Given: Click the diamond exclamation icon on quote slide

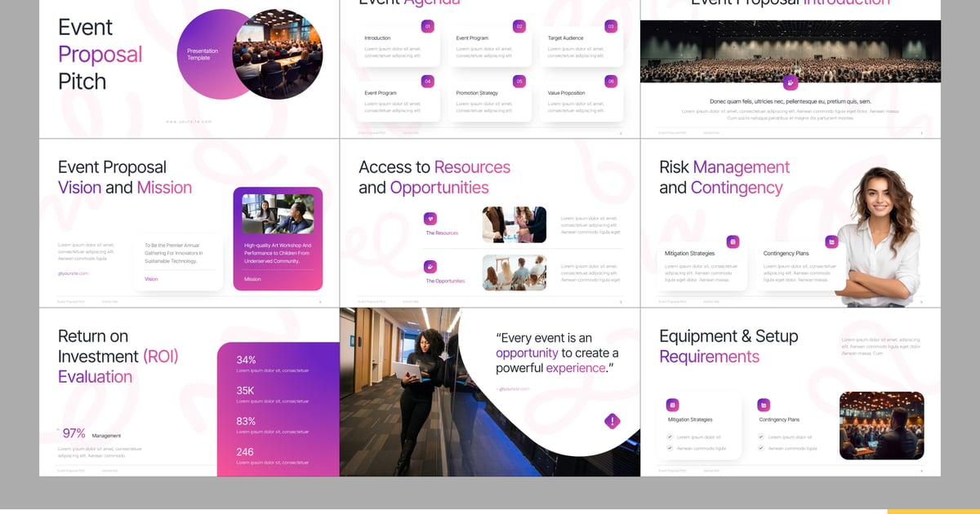Looking at the screenshot, I should [x=612, y=421].
